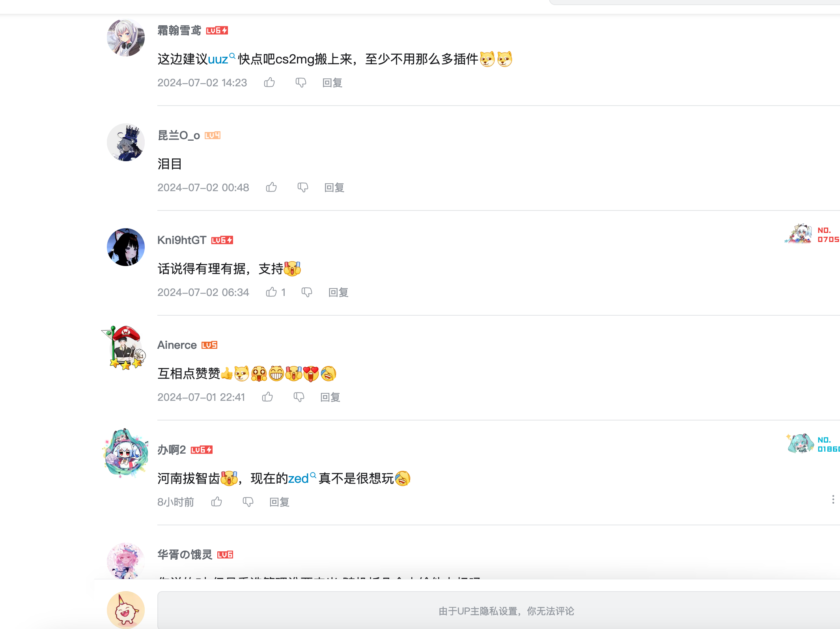Image resolution: width=840 pixels, height=629 pixels.
Task: Like 昆兰O_o's comment 泪目
Action: (271, 187)
